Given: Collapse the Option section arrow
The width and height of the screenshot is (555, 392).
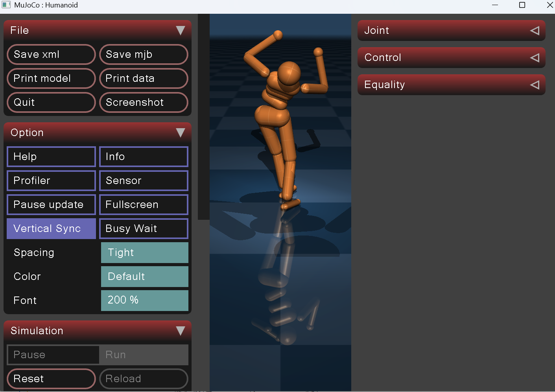Looking at the screenshot, I should (x=181, y=133).
